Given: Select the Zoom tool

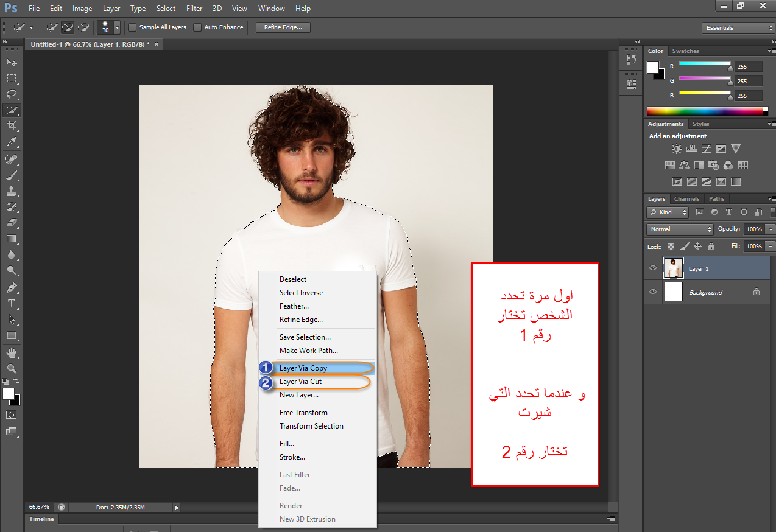Looking at the screenshot, I should [12, 369].
